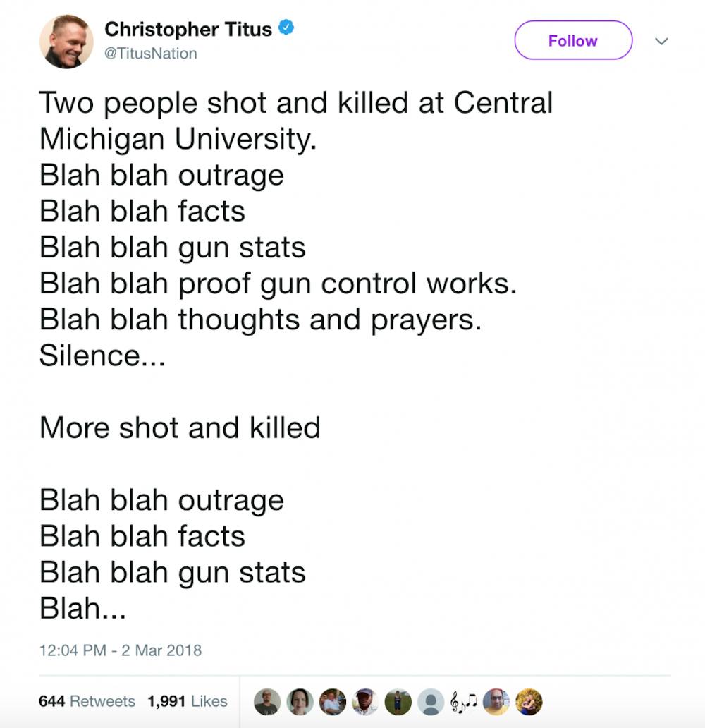View the 644 Retweets list

click(x=87, y=701)
